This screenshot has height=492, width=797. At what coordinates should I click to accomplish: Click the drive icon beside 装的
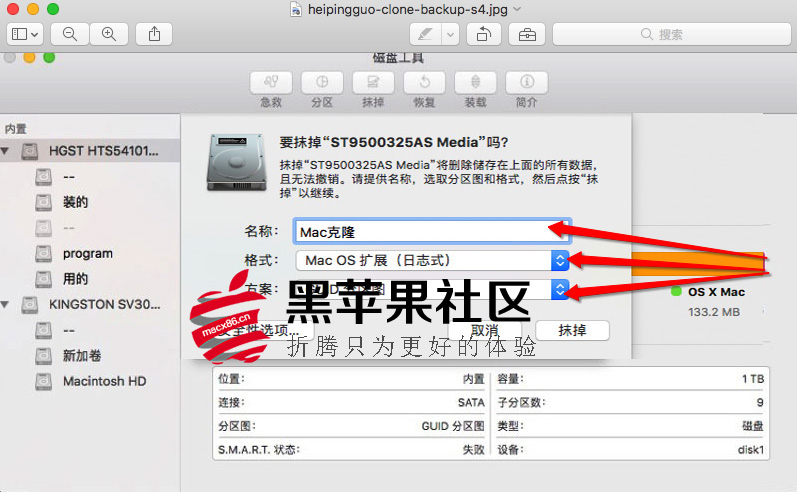point(44,202)
